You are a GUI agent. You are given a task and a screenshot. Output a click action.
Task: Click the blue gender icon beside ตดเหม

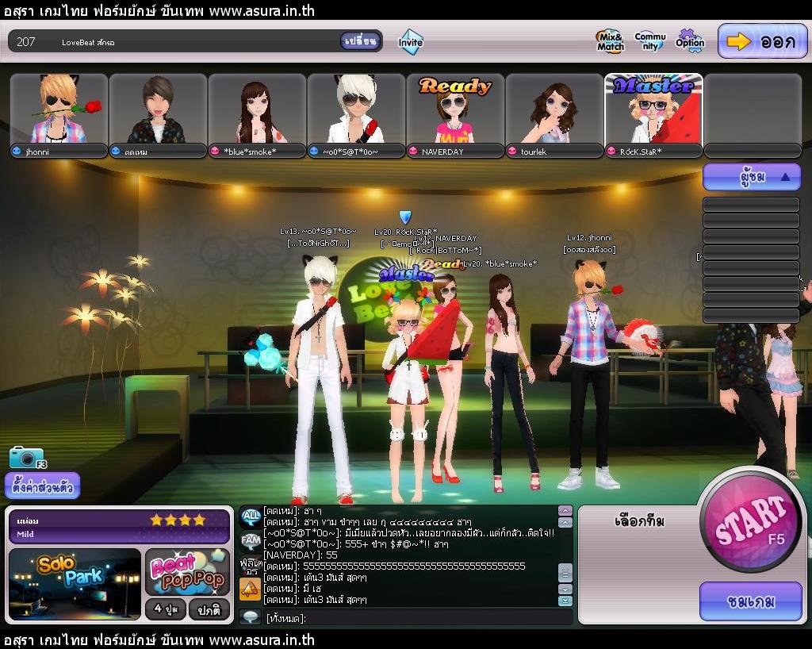[x=116, y=152]
